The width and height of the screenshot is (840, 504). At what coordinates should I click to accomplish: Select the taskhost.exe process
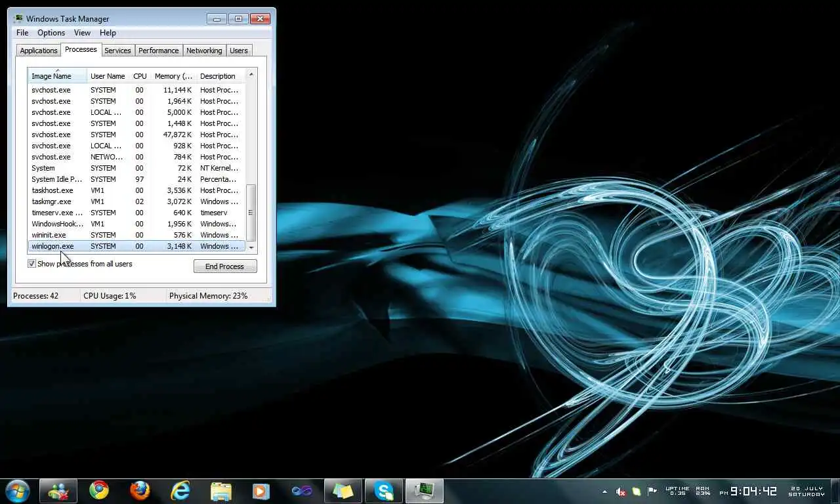[136, 190]
